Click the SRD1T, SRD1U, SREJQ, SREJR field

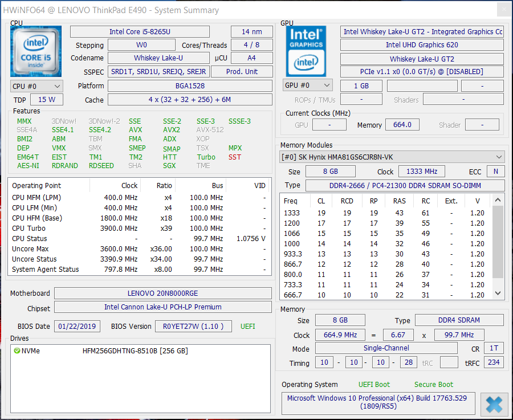158,72
